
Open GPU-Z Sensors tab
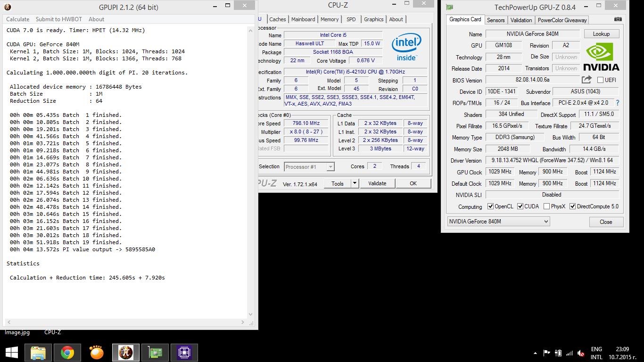495,20
